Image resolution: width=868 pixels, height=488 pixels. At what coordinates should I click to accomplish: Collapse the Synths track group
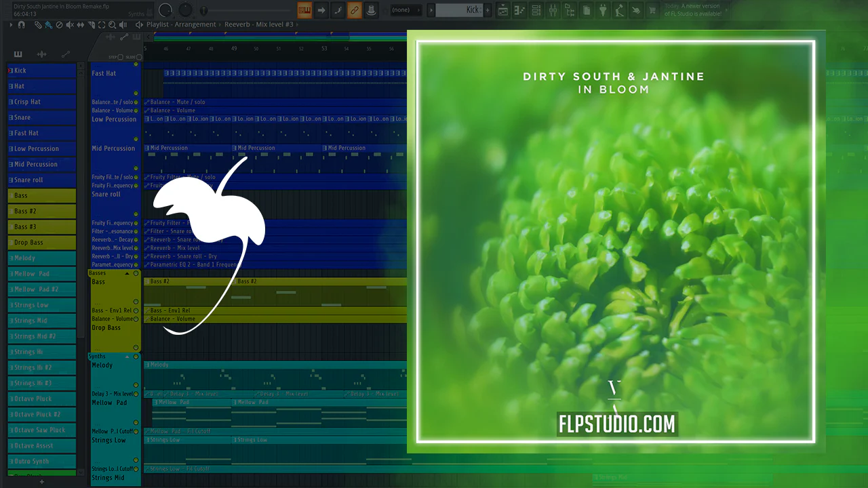(x=127, y=356)
